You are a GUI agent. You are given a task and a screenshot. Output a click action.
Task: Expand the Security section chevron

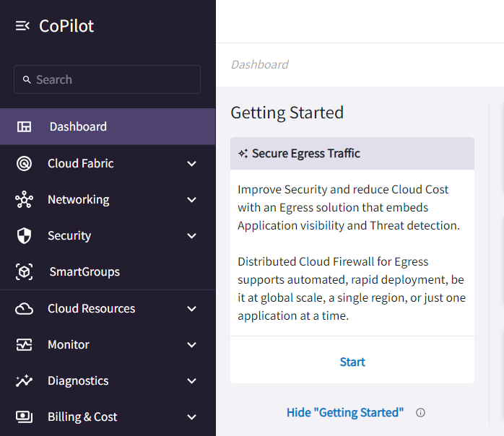point(191,236)
